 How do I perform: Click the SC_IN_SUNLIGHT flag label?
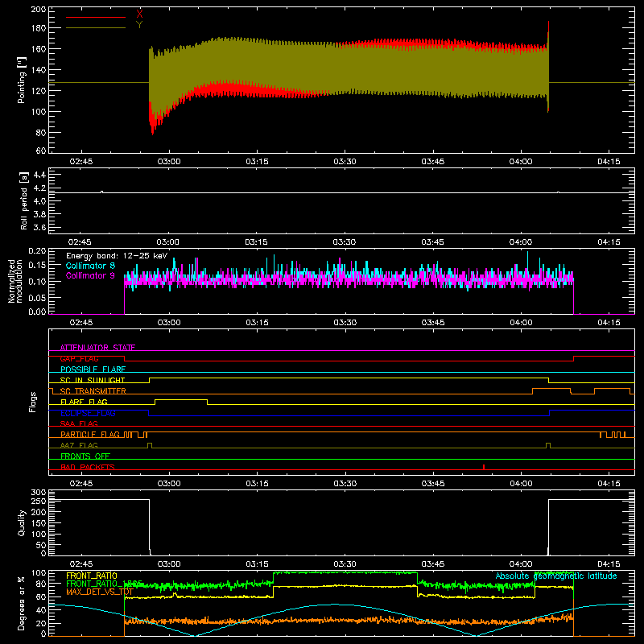pyautogui.click(x=93, y=380)
